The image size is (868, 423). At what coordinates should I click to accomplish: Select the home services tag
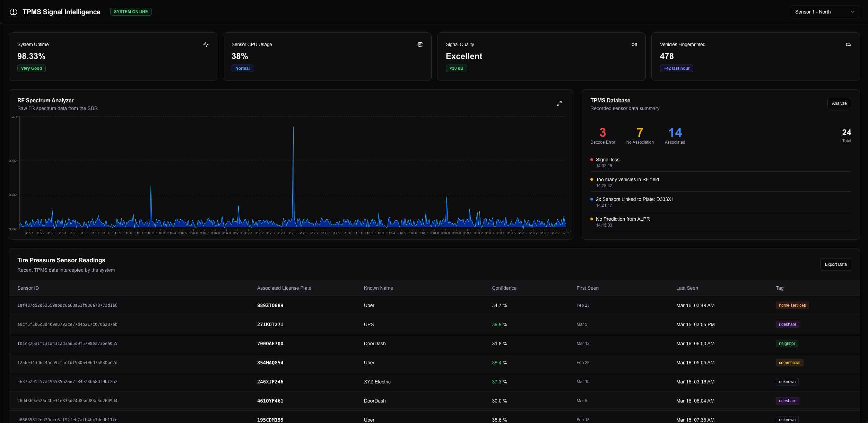tap(792, 305)
